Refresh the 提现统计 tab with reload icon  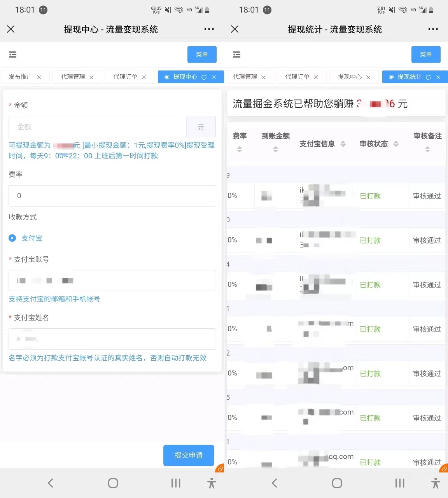(x=428, y=77)
